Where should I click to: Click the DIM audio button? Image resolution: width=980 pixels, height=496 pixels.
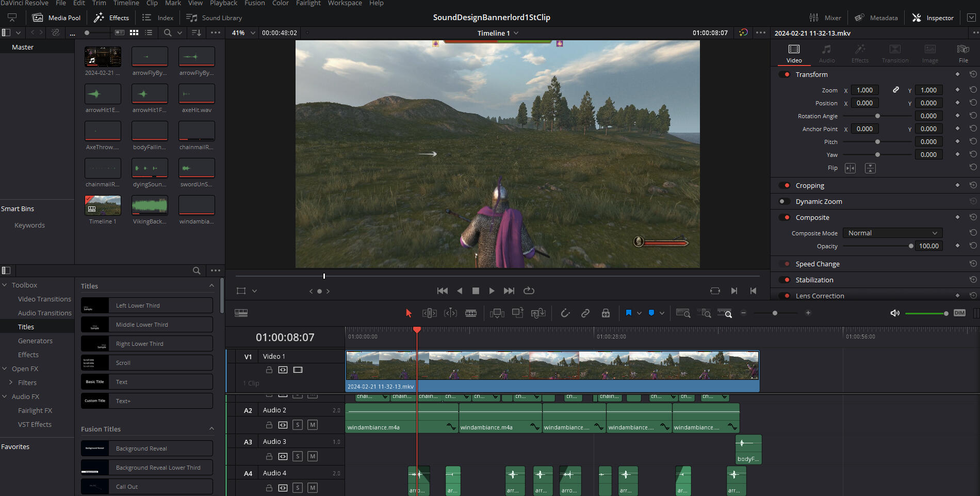click(x=959, y=313)
